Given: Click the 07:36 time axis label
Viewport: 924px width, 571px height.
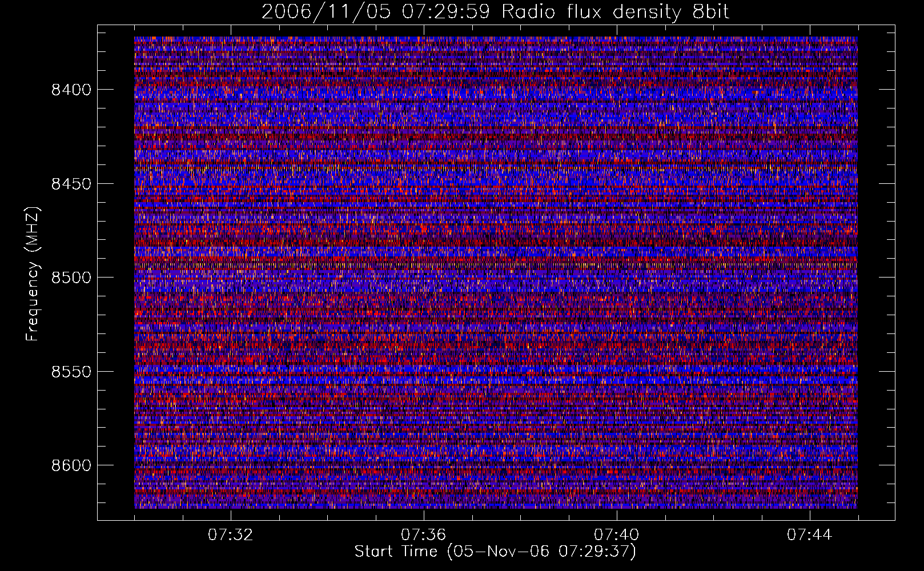Looking at the screenshot, I should pos(423,535).
